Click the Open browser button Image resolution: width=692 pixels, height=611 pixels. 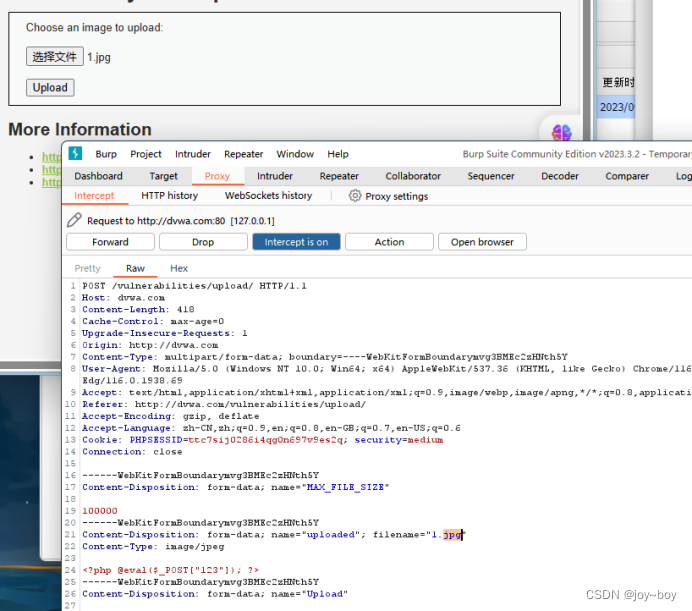(482, 242)
